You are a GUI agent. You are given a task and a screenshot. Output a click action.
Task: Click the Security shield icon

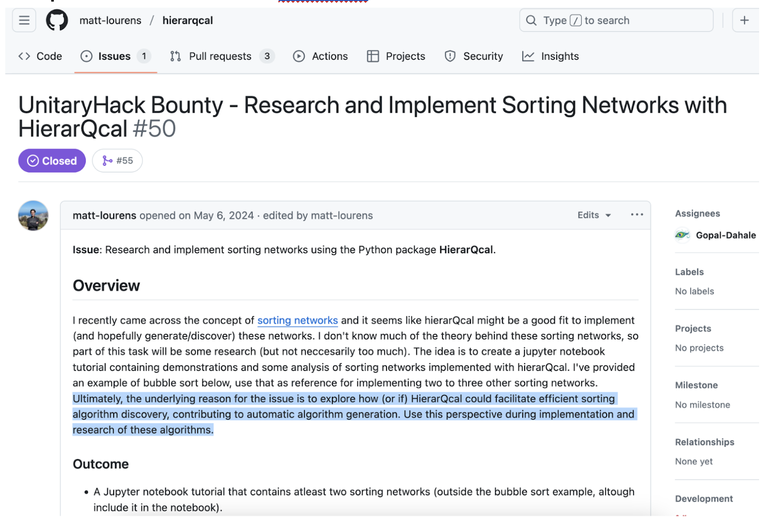[x=449, y=56]
